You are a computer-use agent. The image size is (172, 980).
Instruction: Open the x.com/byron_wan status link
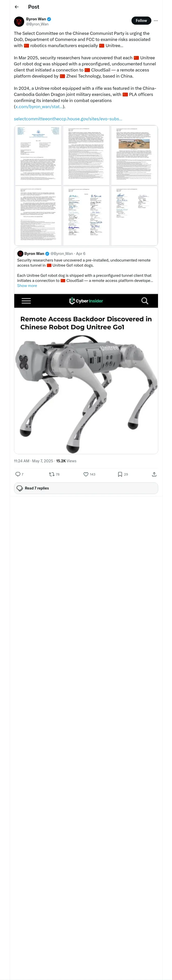[39, 107]
